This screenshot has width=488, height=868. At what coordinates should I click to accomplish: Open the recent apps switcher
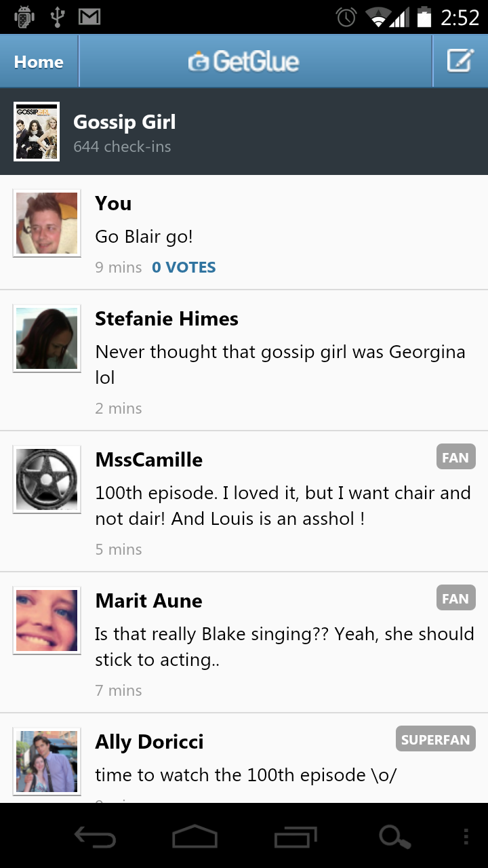296,837
